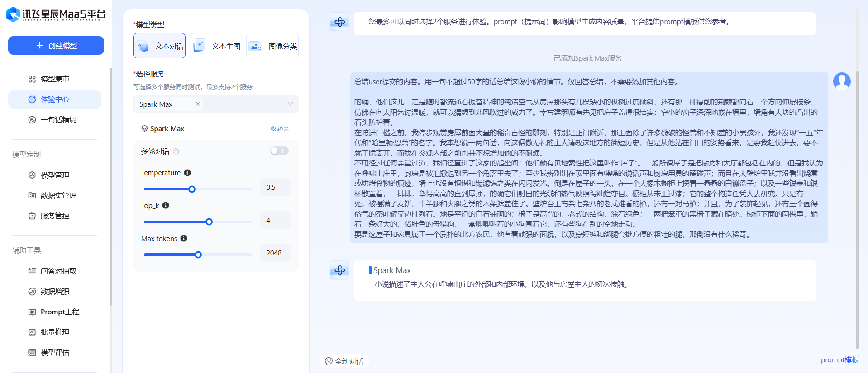Click the 多轮对话 help question icon
The image size is (868, 373).
pos(176,151)
